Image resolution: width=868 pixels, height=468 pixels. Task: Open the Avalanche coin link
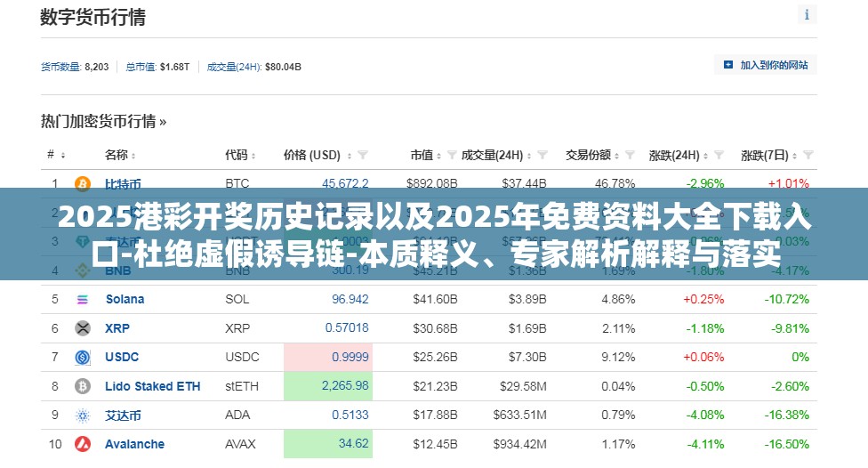pos(134,444)
